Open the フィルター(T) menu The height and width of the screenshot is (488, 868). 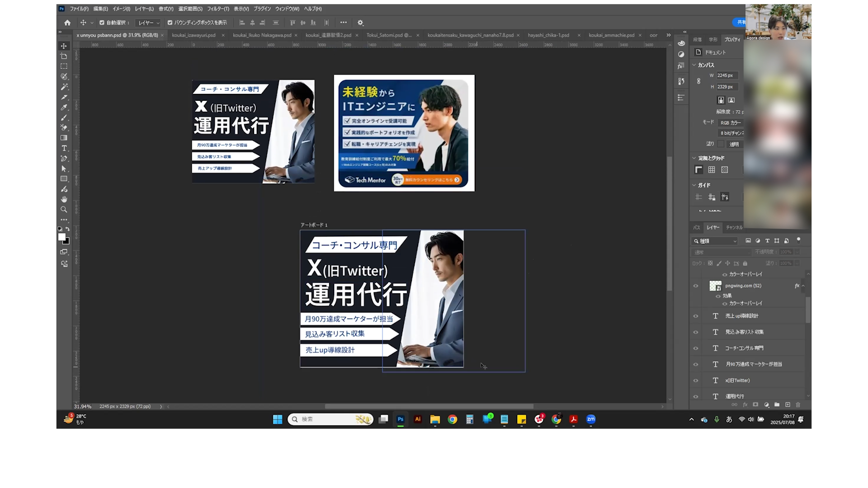click(x=218, y=9)
